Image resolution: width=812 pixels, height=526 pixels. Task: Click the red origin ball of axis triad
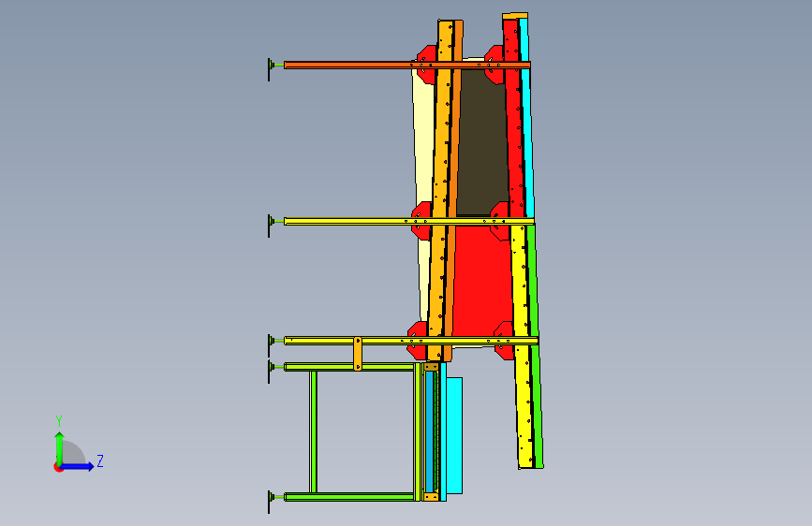[57, 467]
